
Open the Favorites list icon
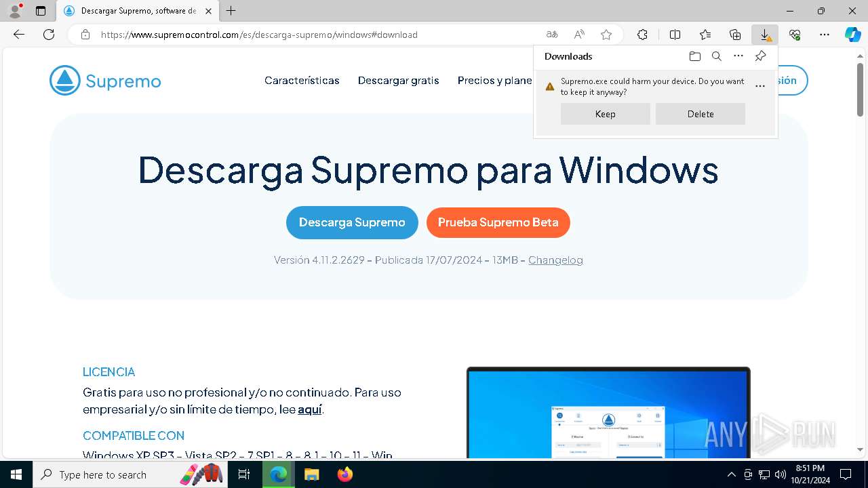point(705,35)
